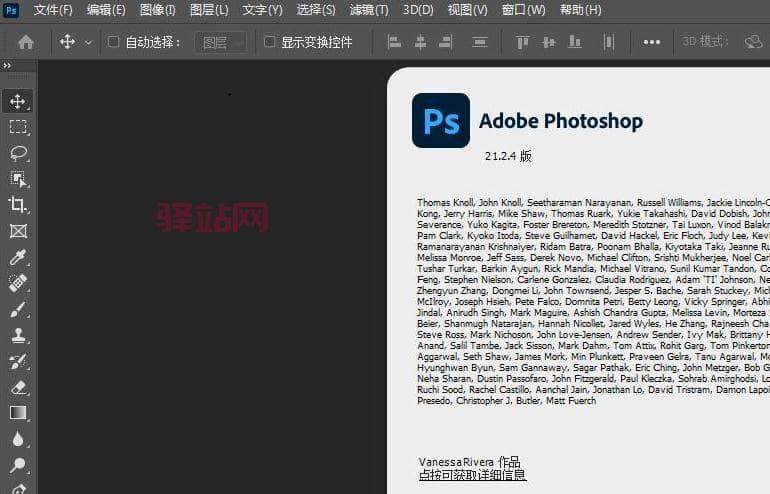Open the 图像(I) menu
This screenshot has height=494, width=770.
(x=158, y=10)
